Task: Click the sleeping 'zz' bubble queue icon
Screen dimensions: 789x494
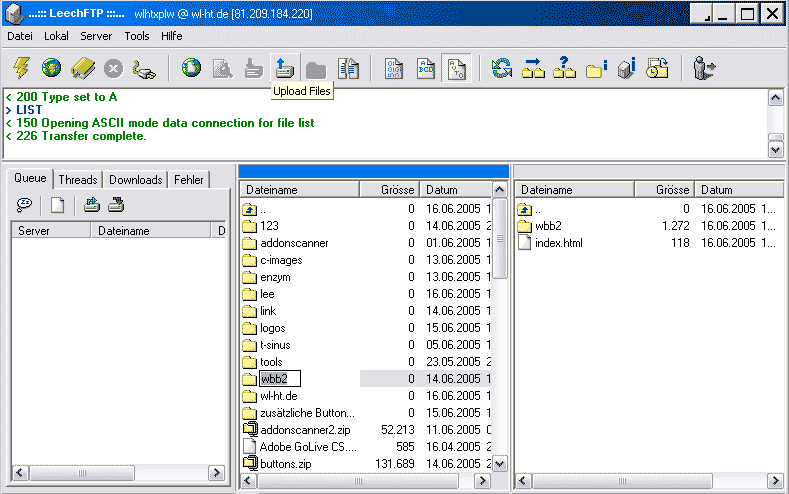Action: click(24, 205)
